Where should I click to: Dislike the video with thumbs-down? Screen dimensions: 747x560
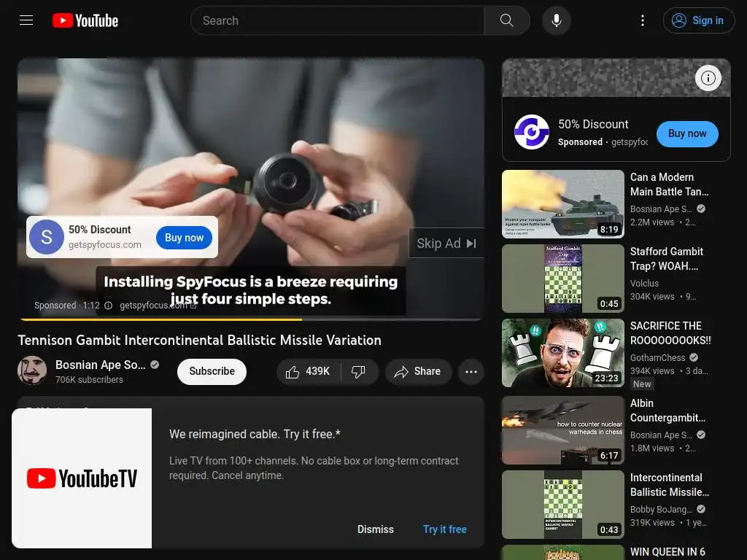click(358, 371)
